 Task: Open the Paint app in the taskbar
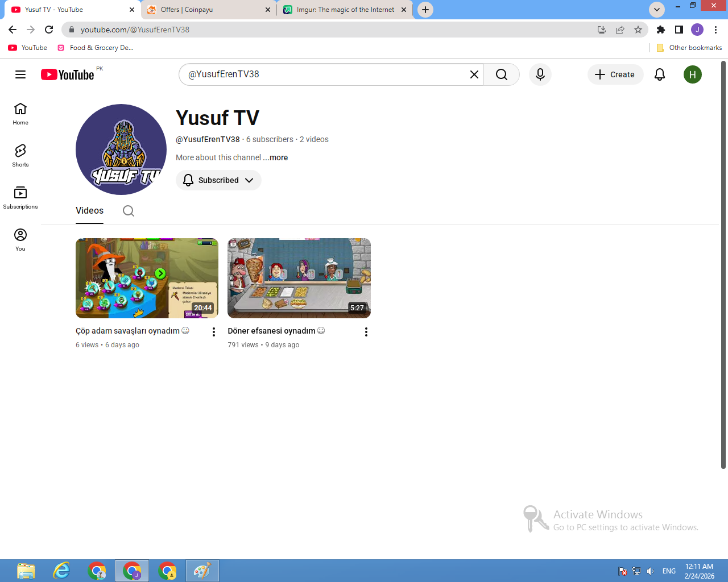coord(202,571)
